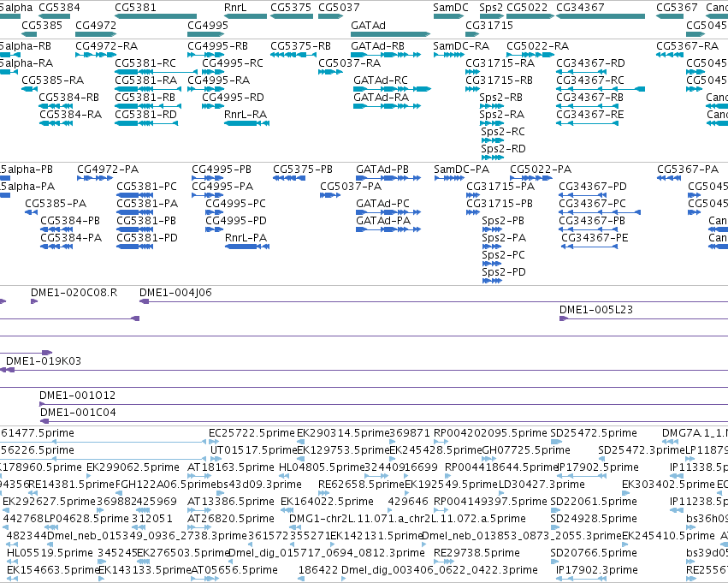
Task: Click the CG5022 gene label
Action: pos(528,8)
